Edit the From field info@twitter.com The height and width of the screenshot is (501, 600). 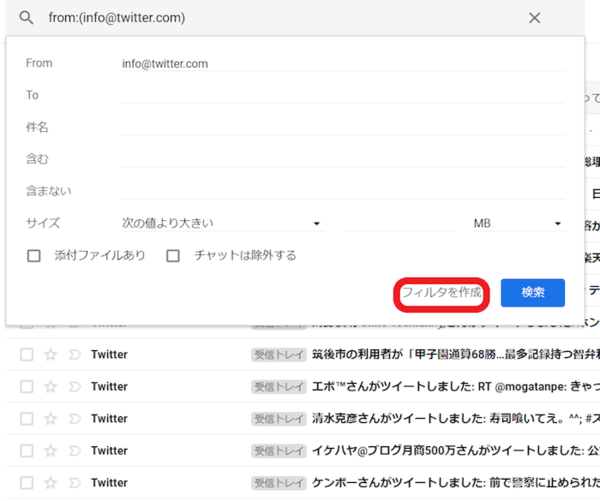click(x=343, y=64)
